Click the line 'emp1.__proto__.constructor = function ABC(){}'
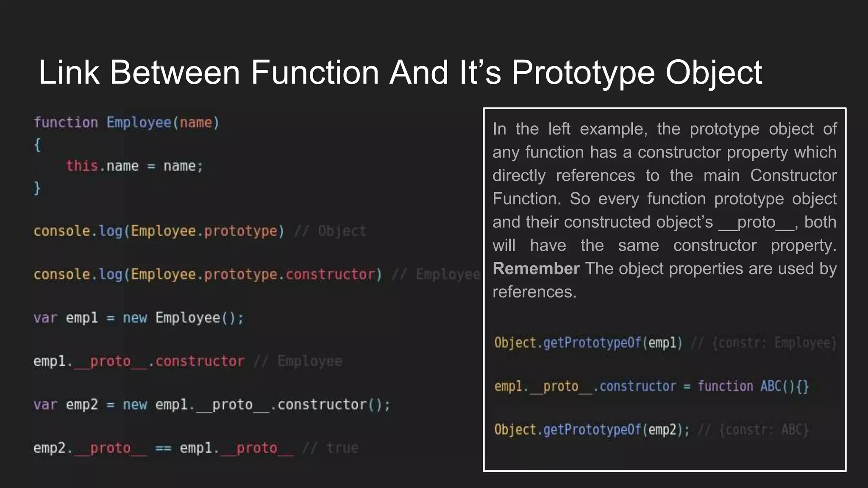868x488 pixels. click(651, 386)
